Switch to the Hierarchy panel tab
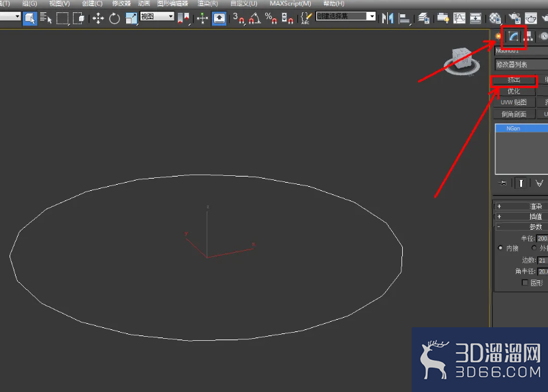This screenshot has height=392, width=548. [x=529, y=36]
